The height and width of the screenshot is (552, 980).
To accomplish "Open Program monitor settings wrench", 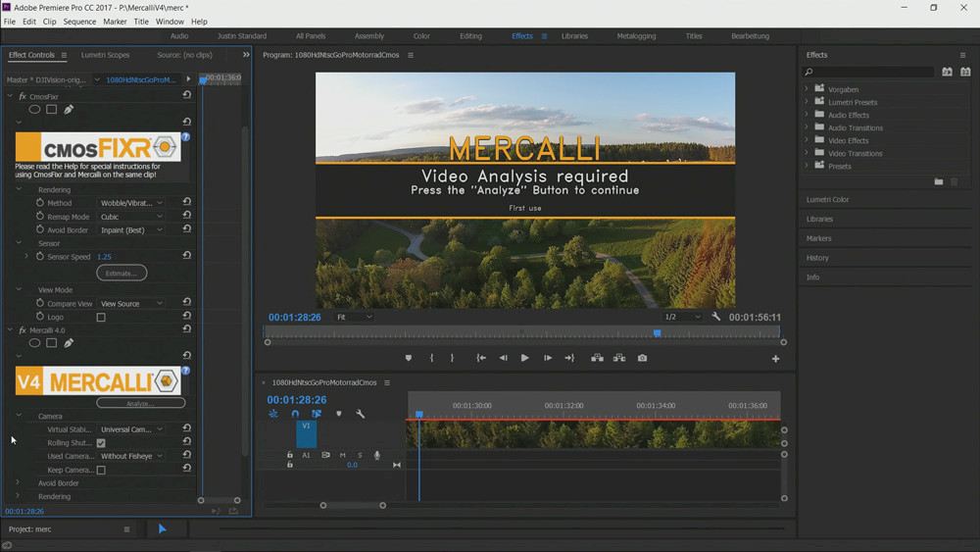I will 716,317.
